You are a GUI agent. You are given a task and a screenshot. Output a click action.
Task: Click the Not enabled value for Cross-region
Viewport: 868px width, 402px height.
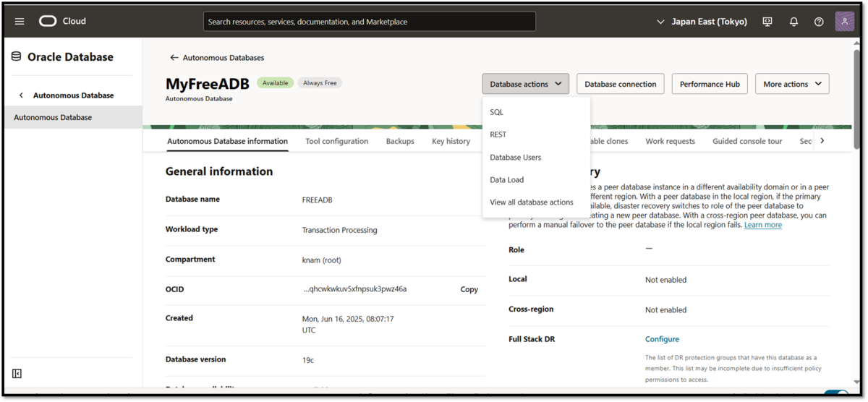click(x=665, y=309)
